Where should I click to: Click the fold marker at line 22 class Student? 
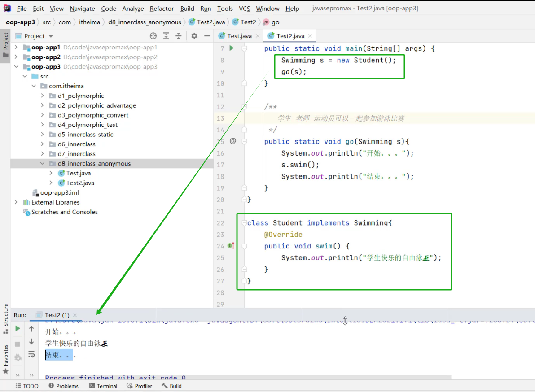244,223
